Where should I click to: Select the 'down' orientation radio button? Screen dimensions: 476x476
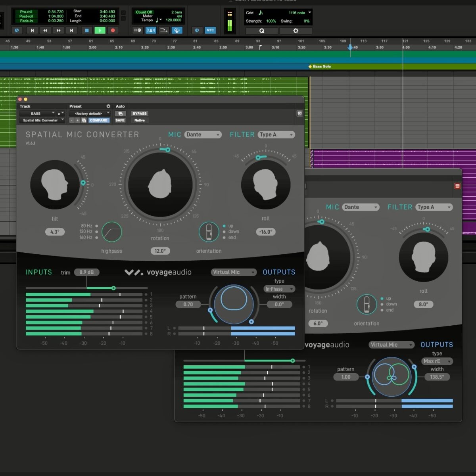[x=224, y=232]
